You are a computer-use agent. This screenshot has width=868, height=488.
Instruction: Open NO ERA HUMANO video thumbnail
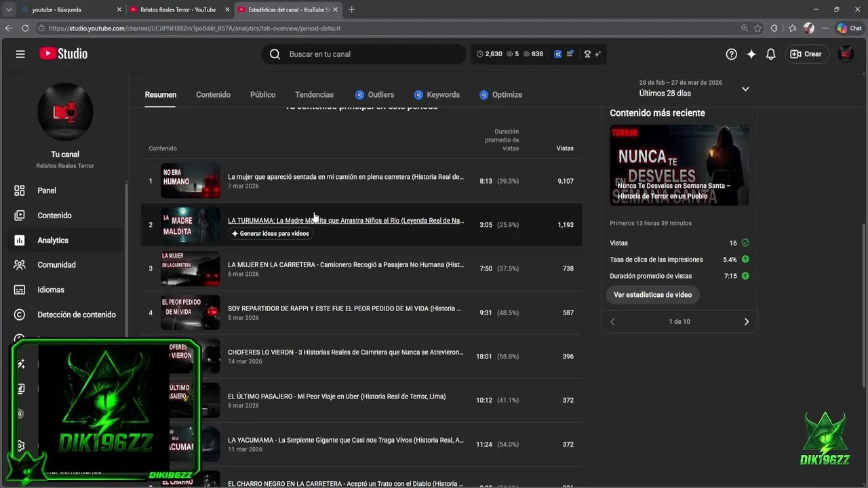pos(191,181)
